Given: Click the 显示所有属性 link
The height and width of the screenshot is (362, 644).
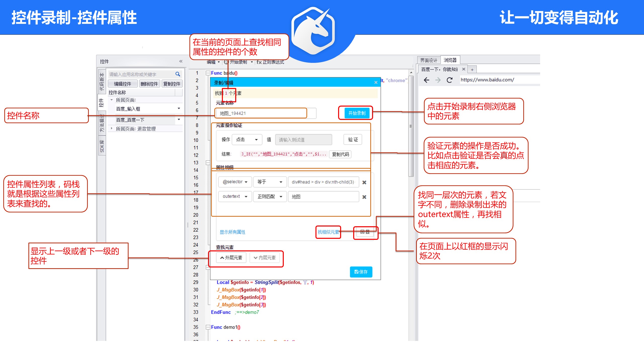Looking at the screenshot, I should (232, 232).
